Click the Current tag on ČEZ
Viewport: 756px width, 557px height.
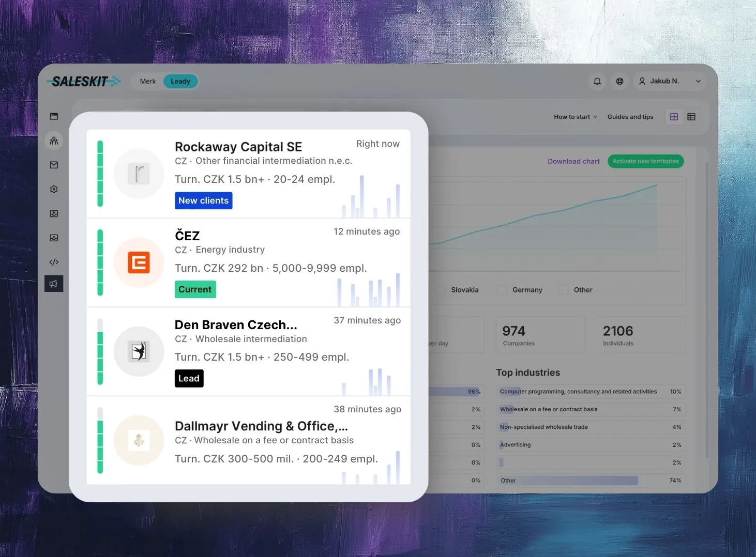point(195,289)
